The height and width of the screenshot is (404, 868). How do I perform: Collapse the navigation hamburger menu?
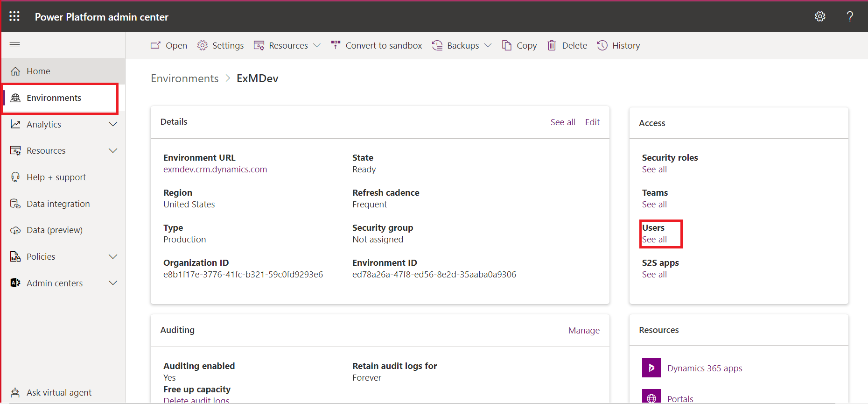coord(15,45)
